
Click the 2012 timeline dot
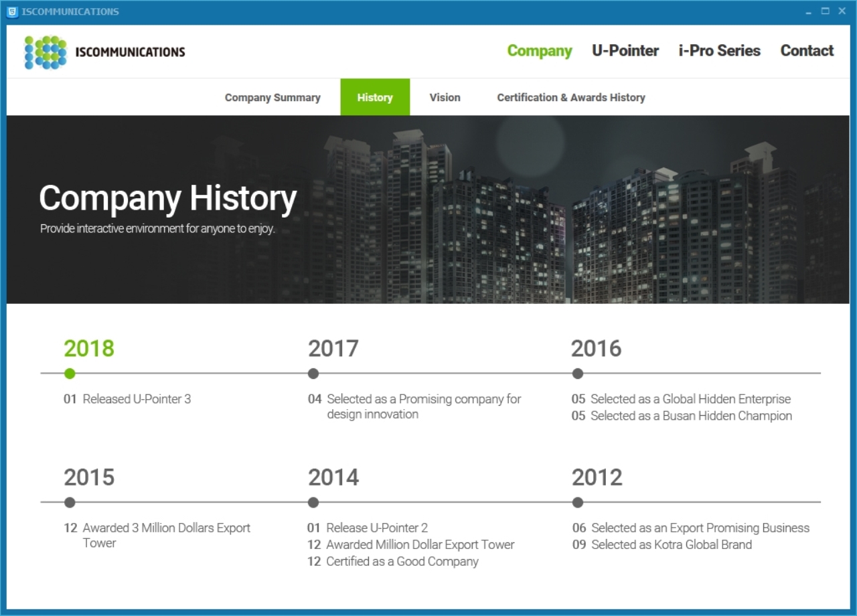coord(578,502)
